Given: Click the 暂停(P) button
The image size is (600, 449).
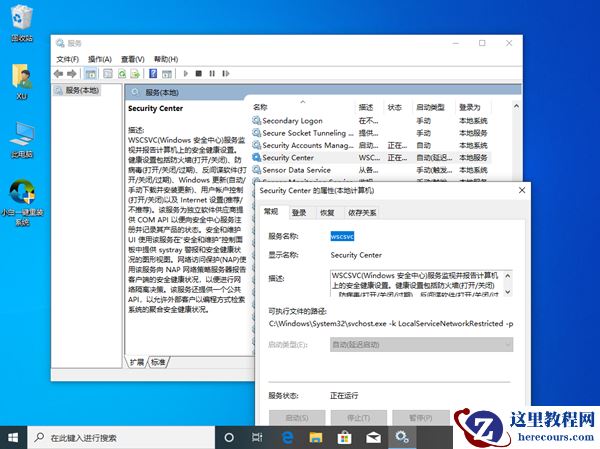Looking at the screenshot, I should click(421, 418).
